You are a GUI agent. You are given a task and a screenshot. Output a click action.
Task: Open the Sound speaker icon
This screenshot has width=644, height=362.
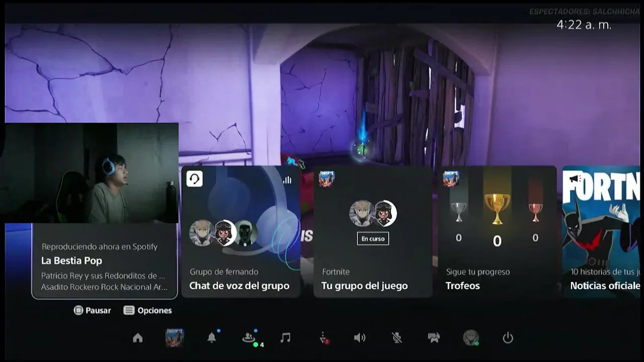pos(359,338)
